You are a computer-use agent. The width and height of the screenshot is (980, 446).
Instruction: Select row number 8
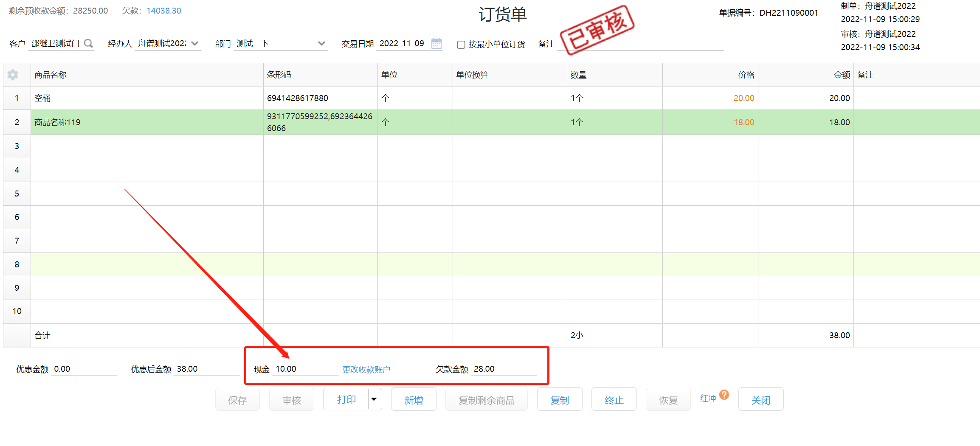click(17, 264)
